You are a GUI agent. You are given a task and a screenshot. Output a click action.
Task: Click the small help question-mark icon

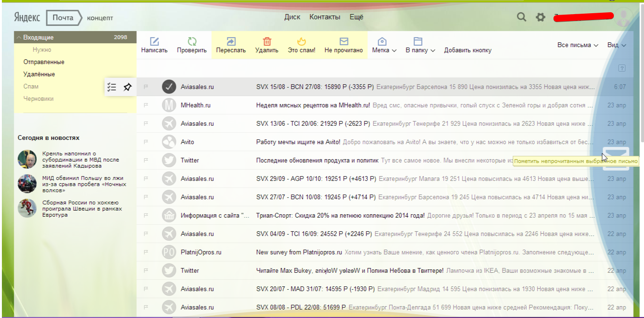coord(622,68)
